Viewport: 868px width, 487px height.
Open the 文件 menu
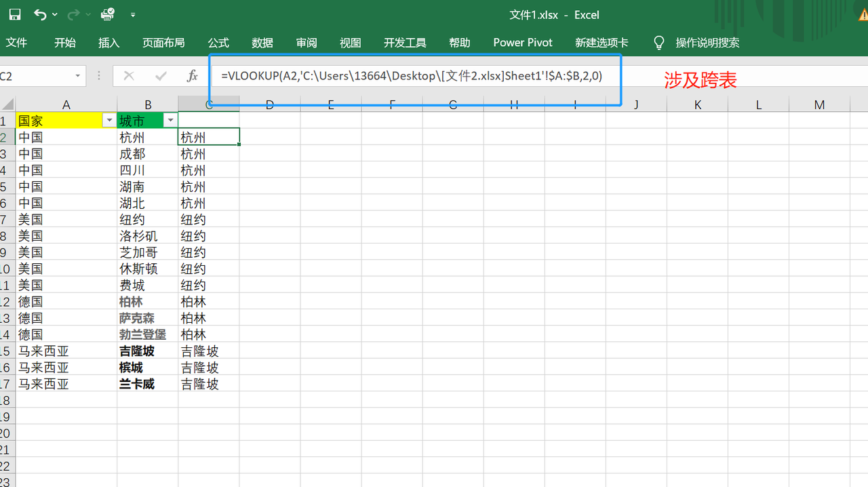pyautogui.click(x=16, y=43)
